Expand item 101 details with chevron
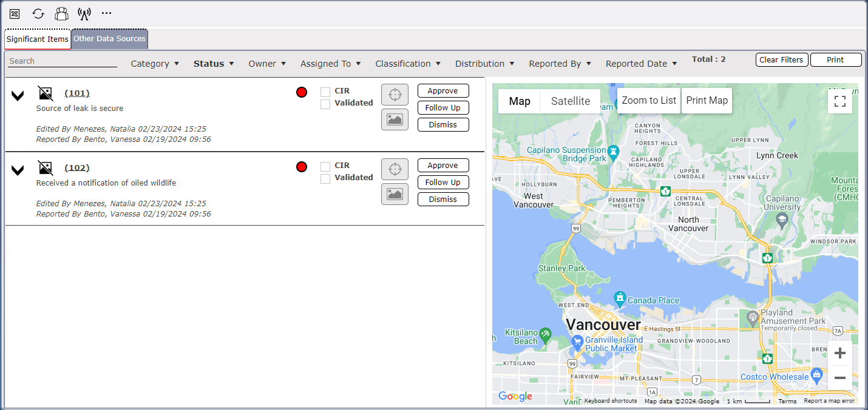The height and width of the screenshot is (410, 868). pyautogui.click(x=18, y=96)
